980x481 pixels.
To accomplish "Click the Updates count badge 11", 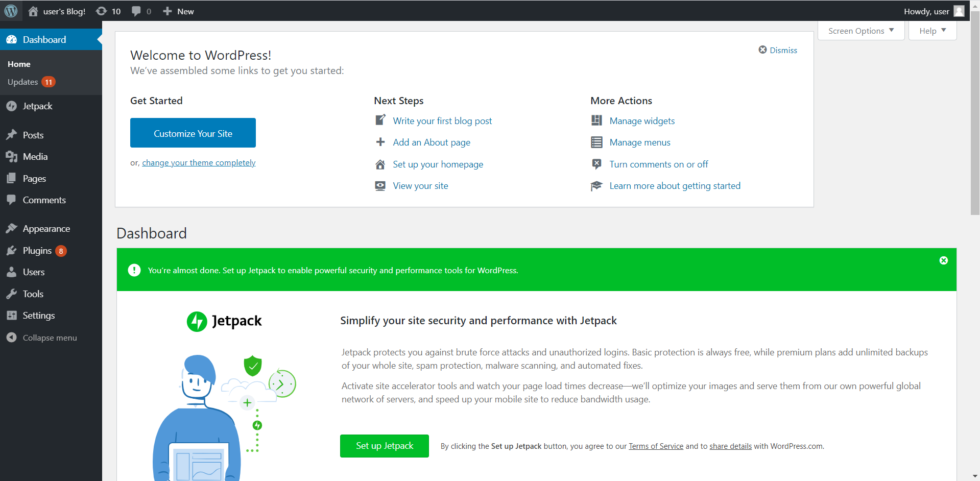I will [49, 82].
